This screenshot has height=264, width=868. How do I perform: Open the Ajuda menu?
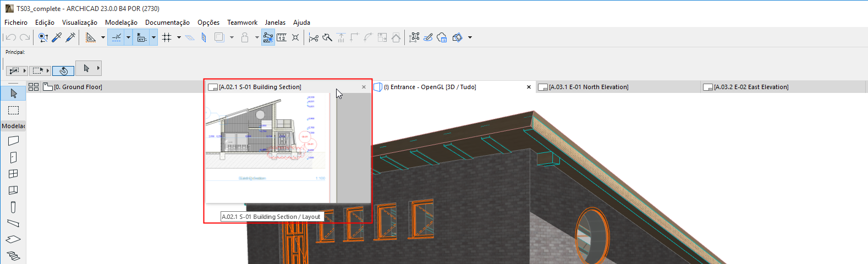click(301, 23)
